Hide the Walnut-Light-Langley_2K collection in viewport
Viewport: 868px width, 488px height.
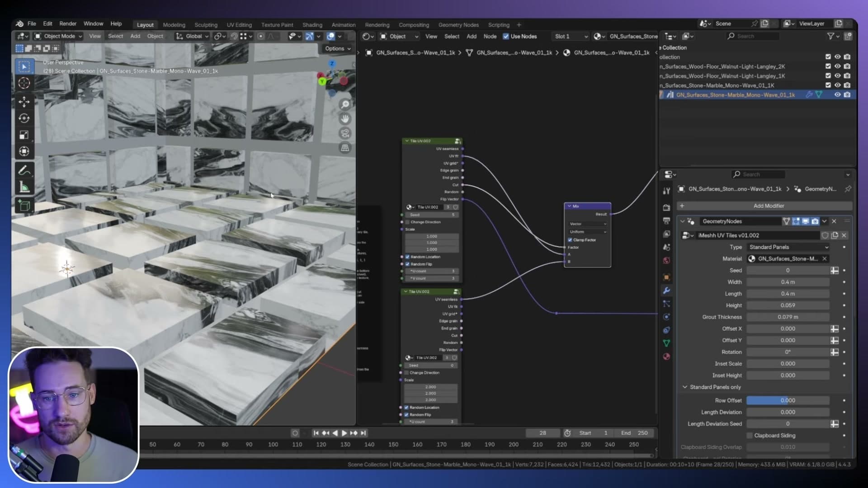(837, 66)
